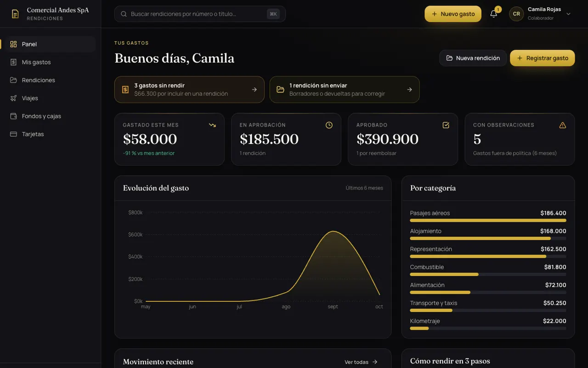Viewport: 588px width, 368px height.
Task: Click the Últimos 6 meses label
Action: click(x=364, y=188)
